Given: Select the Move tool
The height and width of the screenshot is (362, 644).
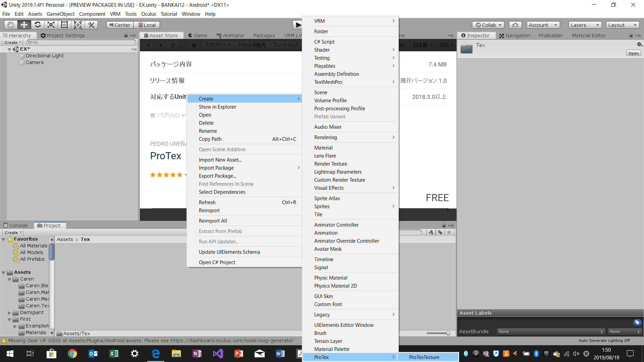Looking at the screenshot, I should [24, 25].
